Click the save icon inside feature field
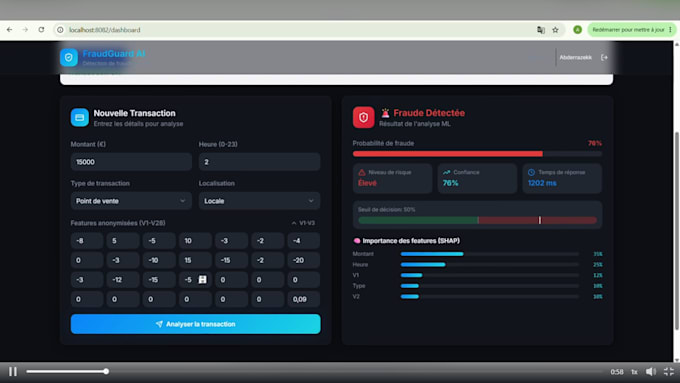This screenshot has width=680, height=383. (x=203, y=279)
